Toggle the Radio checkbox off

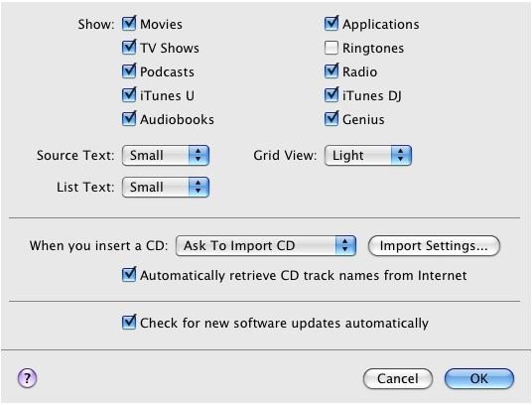point(332,71)
